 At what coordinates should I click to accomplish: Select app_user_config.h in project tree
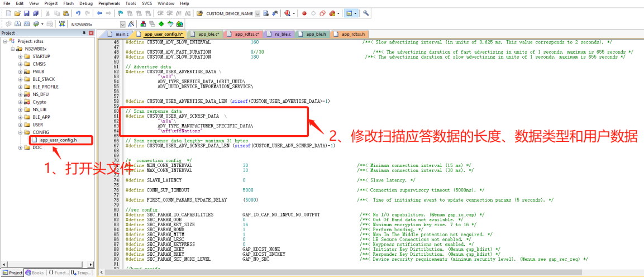pyautogui.click(x=58, y=140)
